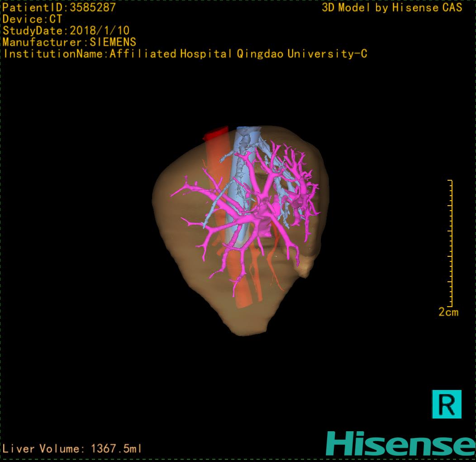The height and width of the screenshot is (462, 476).
Task: Click the cyan R orientation marker
Action: tap(447, 404)
